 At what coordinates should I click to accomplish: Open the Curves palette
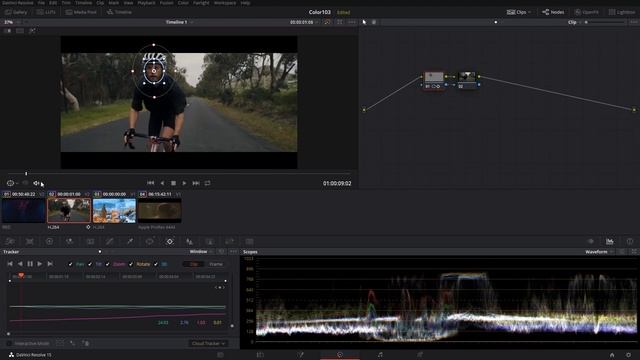109,242
